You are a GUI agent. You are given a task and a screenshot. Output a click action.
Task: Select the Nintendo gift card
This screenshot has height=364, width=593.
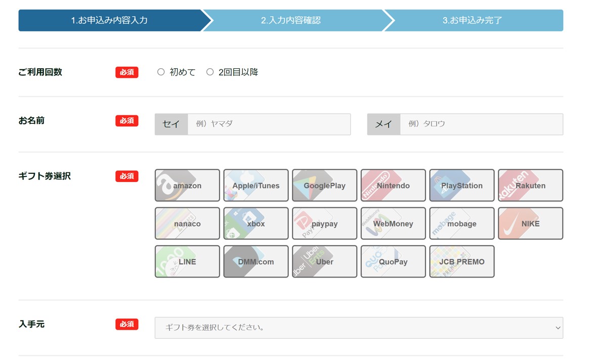click(x=393, y=185)
